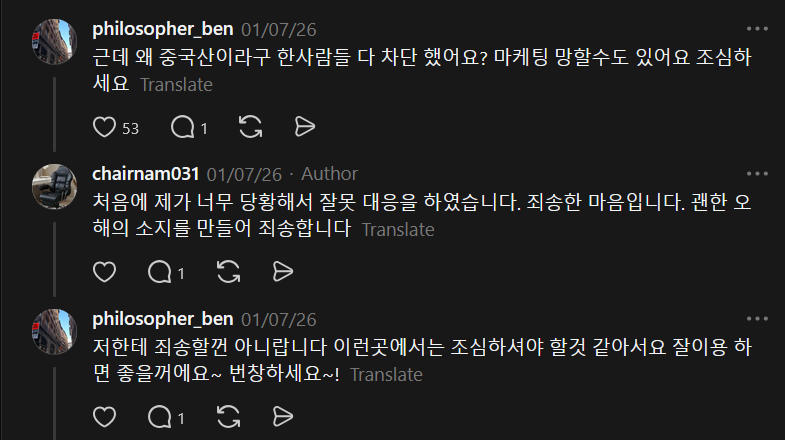Open the chairnam031 username link
This screenshot has height=440, width=785.
pos(146,174)
